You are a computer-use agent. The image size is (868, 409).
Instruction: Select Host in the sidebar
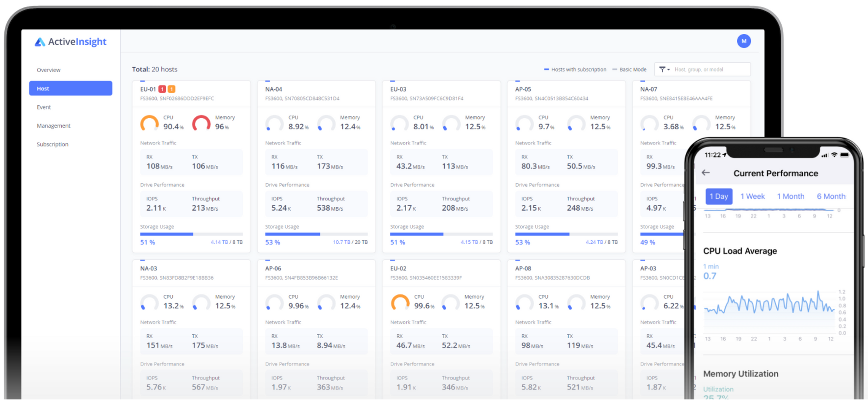pyautogui.click(x=71, y=88)
